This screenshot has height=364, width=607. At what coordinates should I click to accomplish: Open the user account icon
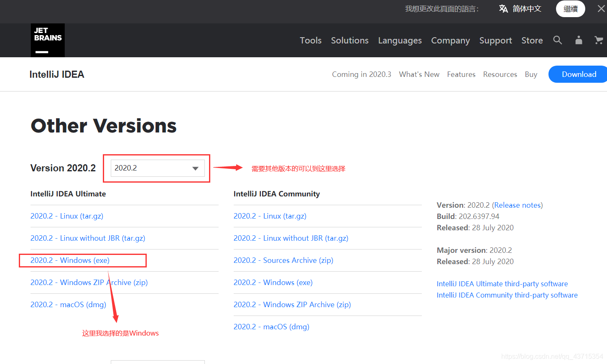point(579,40)
